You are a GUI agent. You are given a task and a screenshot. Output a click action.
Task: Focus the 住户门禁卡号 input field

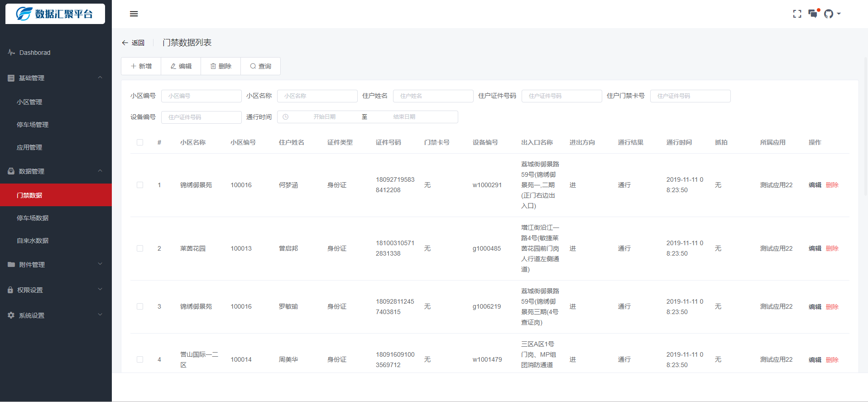691,96
